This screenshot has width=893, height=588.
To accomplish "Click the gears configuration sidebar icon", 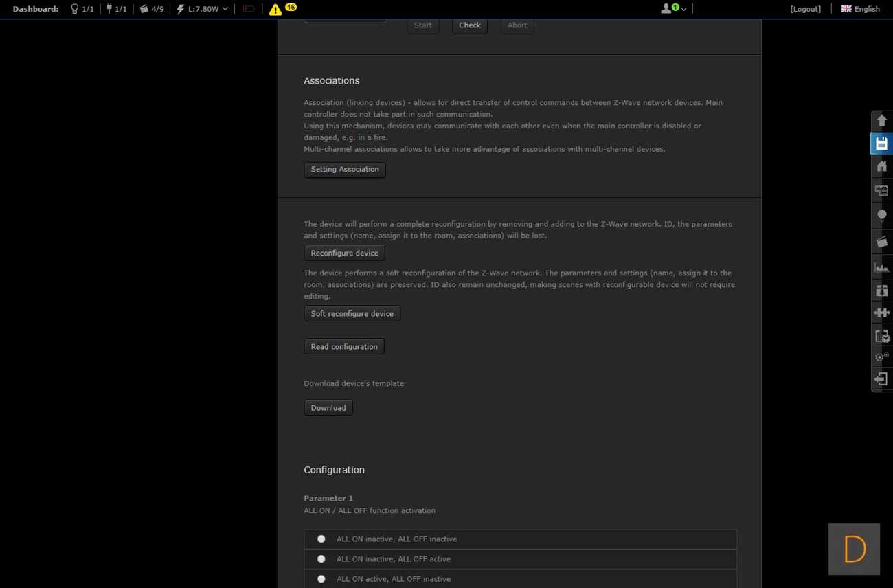I will click(882, 357).
